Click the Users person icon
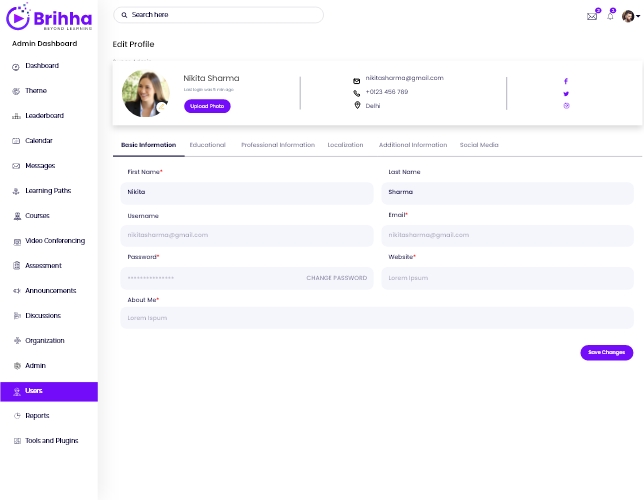Image resolution: width=644 pixels, height=500 pixels. [17, 392]
